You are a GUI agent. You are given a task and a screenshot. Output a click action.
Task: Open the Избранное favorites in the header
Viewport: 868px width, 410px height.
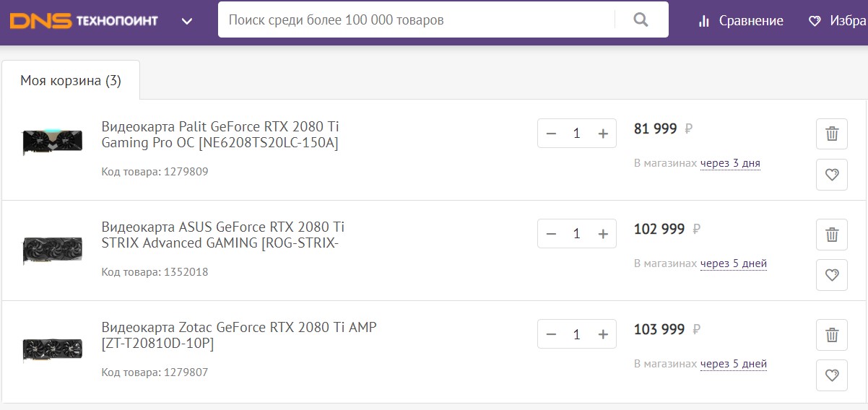838,21
